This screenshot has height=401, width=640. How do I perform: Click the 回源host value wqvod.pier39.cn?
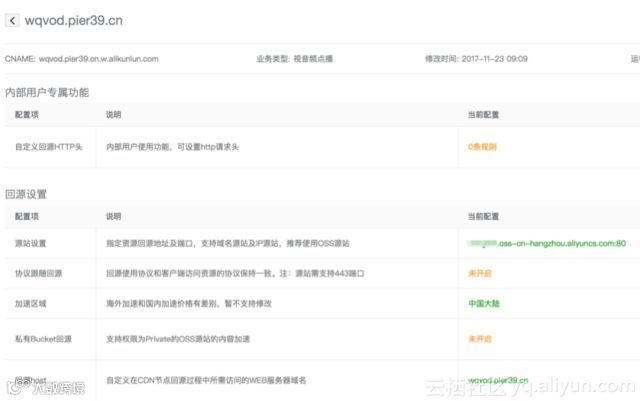(x=498, y=380)
